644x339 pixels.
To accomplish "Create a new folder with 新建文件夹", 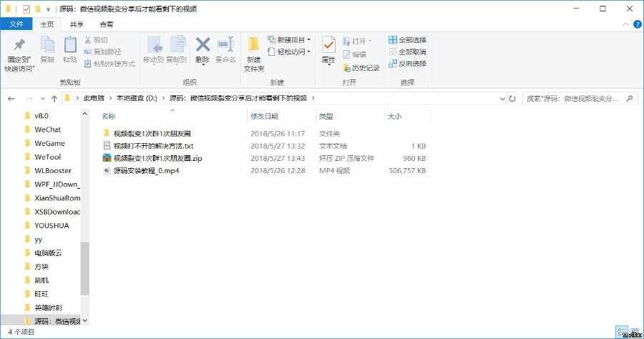I will [253, 54].
